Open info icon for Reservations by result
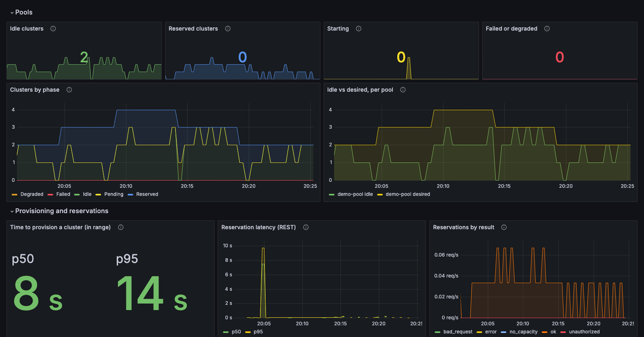This screenshot has height=337, width=644. [x=504, y=227]
